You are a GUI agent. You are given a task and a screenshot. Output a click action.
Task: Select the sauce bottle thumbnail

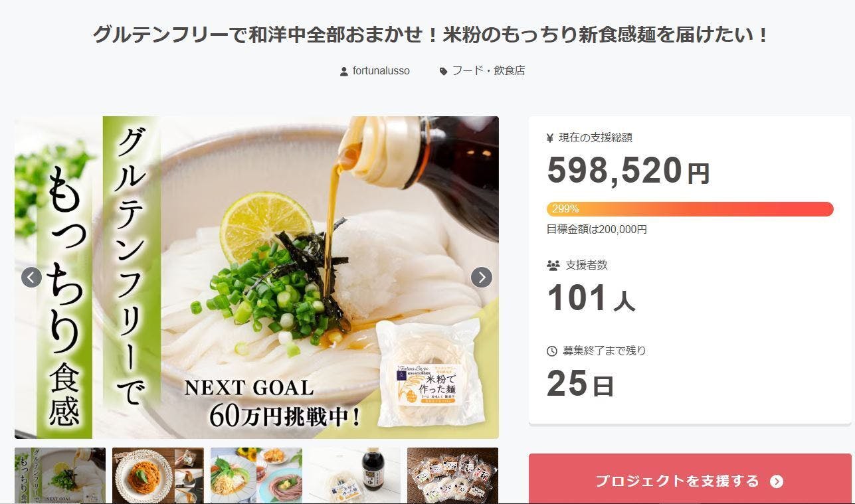point(355,475)
